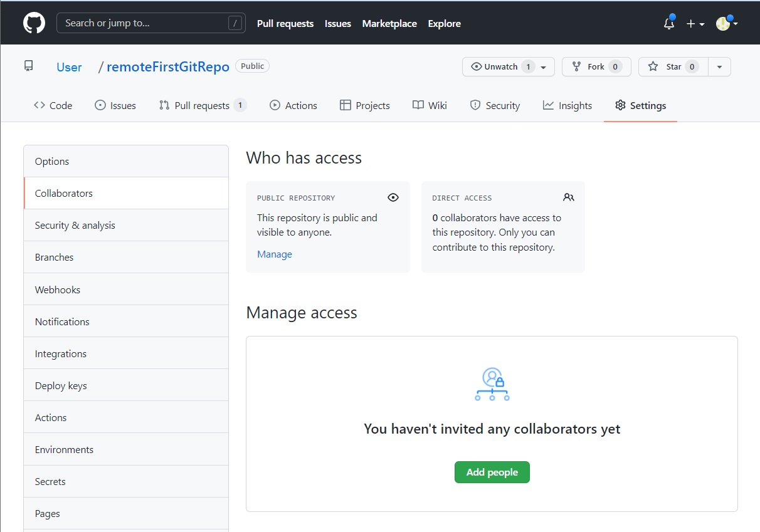The height and width of the screenshot is (532, 760).
Task: Open Webhooks settings in sidebar
Action: coord(58,289)
